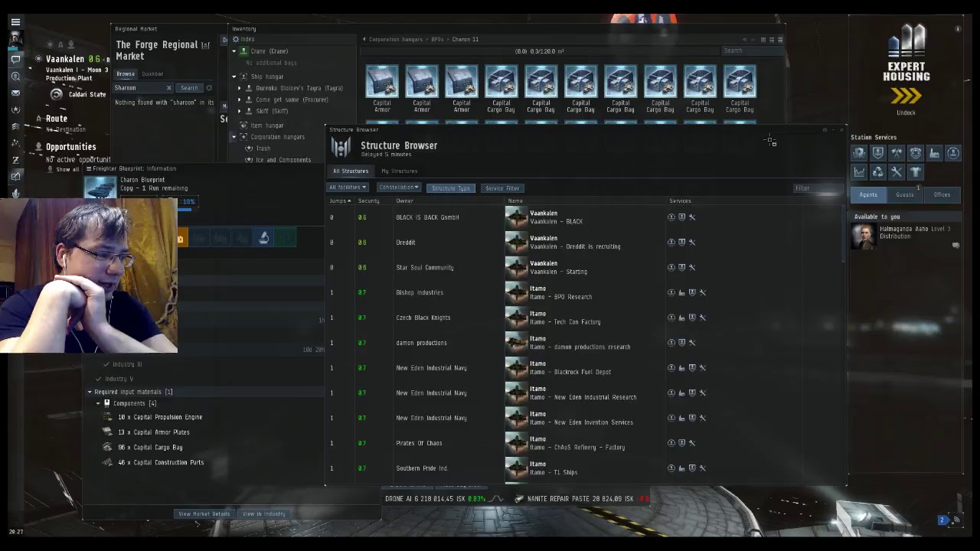
Task: Open the Industry factory station service
Action: 934,153
